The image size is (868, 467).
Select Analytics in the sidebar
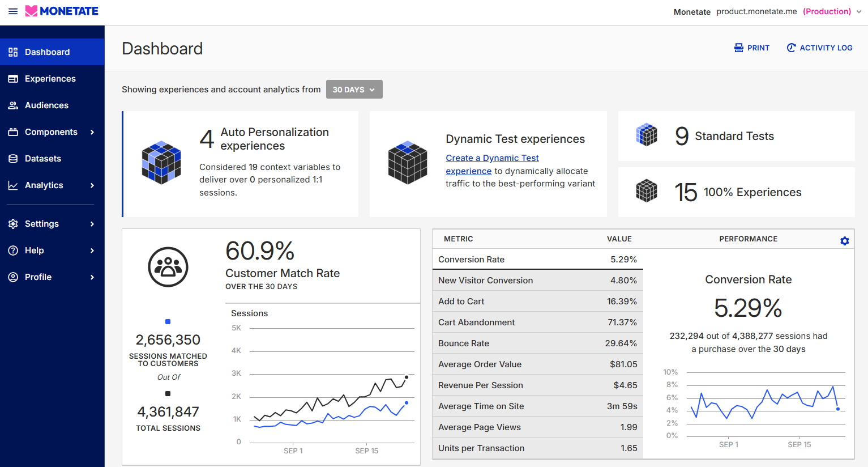pos(52,185)
